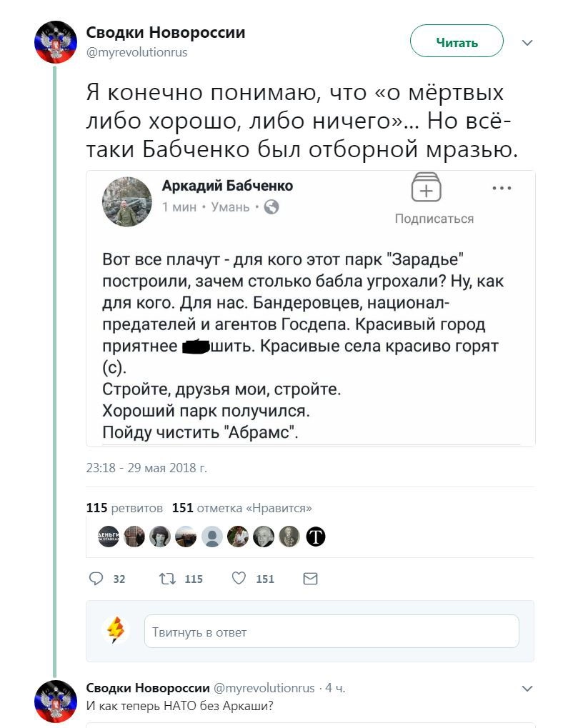Click the @myrevolutionrus handle under the header
568x728 pixels.
click(x=137, y=52)
